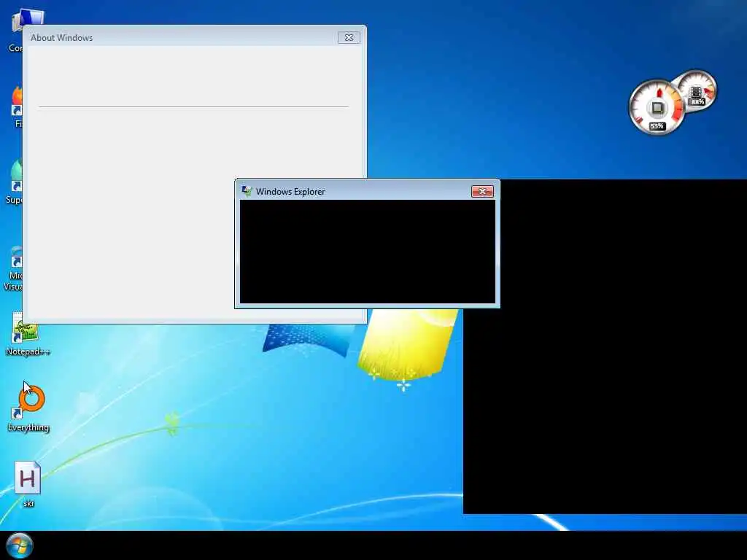
Task: Click the Windows Explorer title text
Action: click(290, 192)
